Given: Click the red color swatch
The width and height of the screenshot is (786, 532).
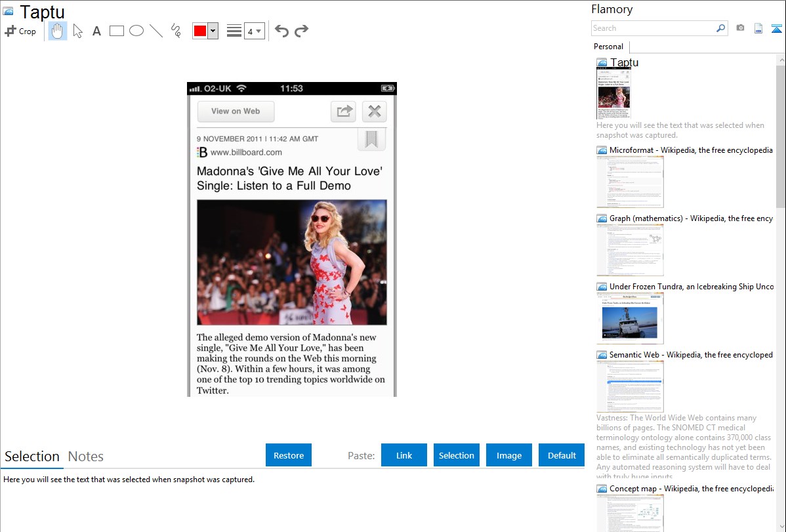Looking at the screenshot, I should point(200,31).
